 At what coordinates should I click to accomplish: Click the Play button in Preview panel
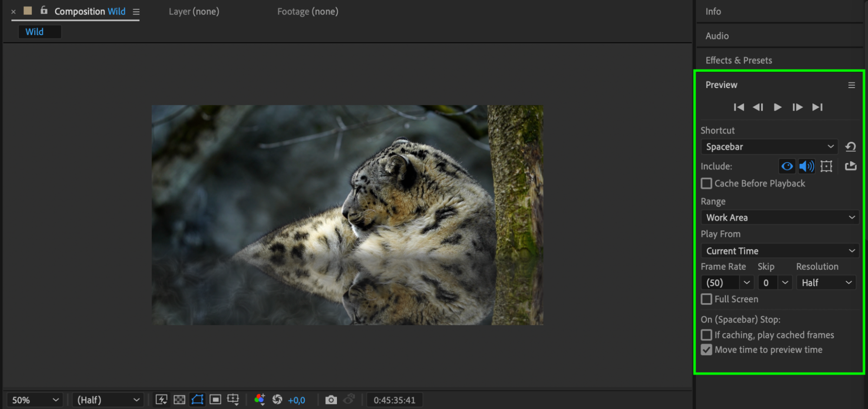[x=777, y=107]
